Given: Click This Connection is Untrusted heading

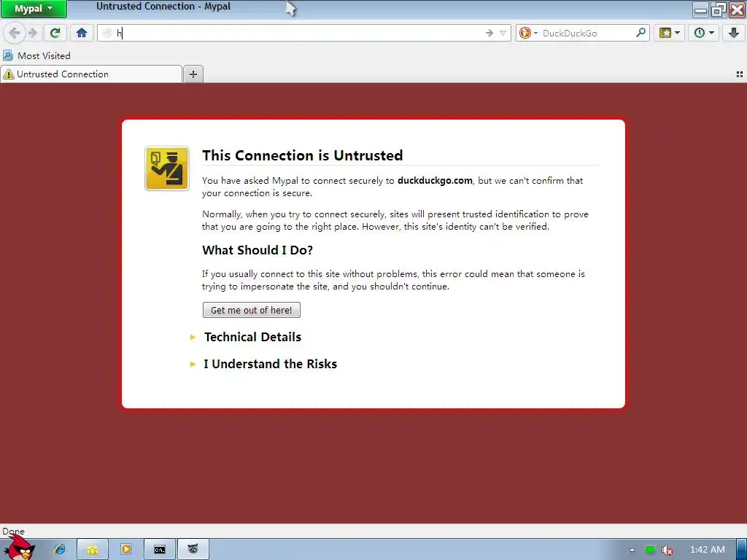Looking at the screenshot, I should pos(303,155).
